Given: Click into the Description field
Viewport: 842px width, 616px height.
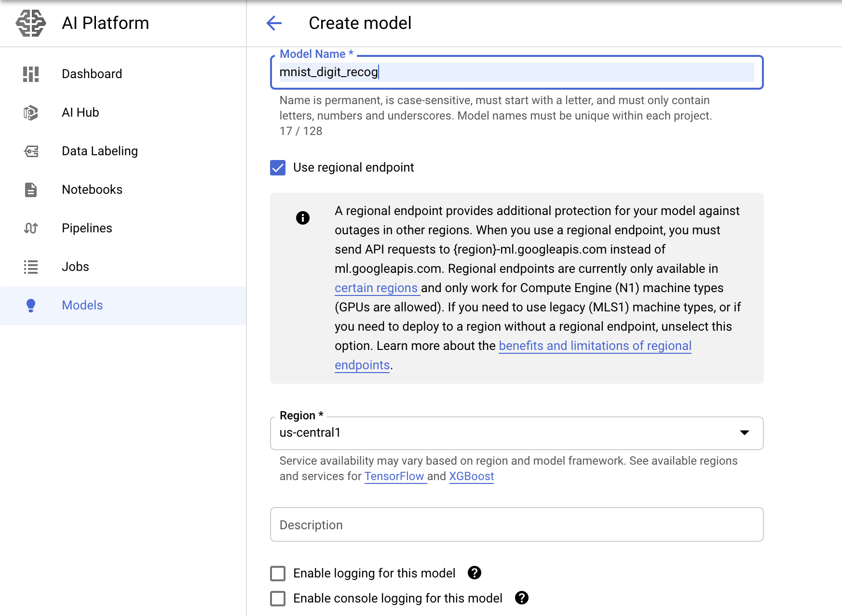Looking at the screenshot, I should pyautogui.click(x=516, y=524).
